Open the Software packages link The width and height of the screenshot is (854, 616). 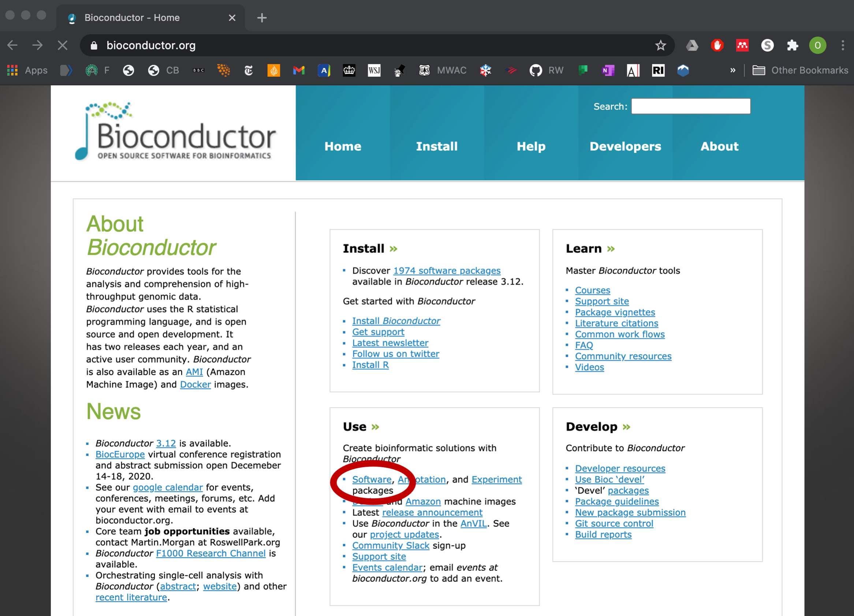(372, 480)
